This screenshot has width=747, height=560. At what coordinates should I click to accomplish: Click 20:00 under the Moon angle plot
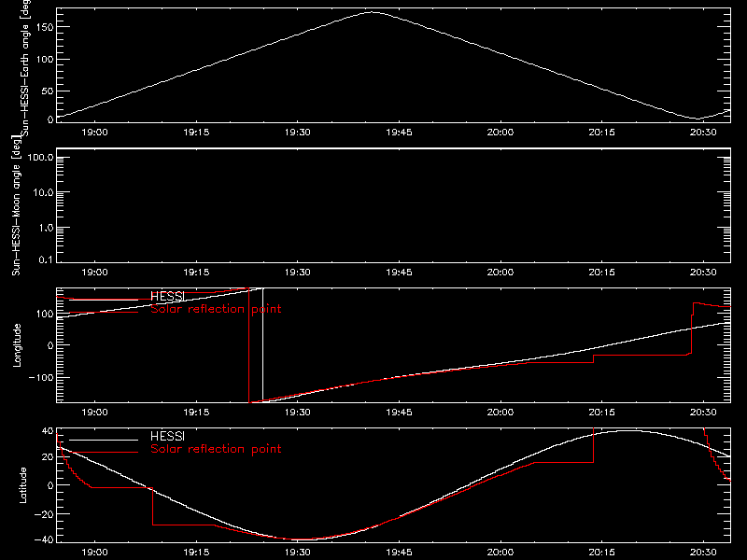[500, 272]
